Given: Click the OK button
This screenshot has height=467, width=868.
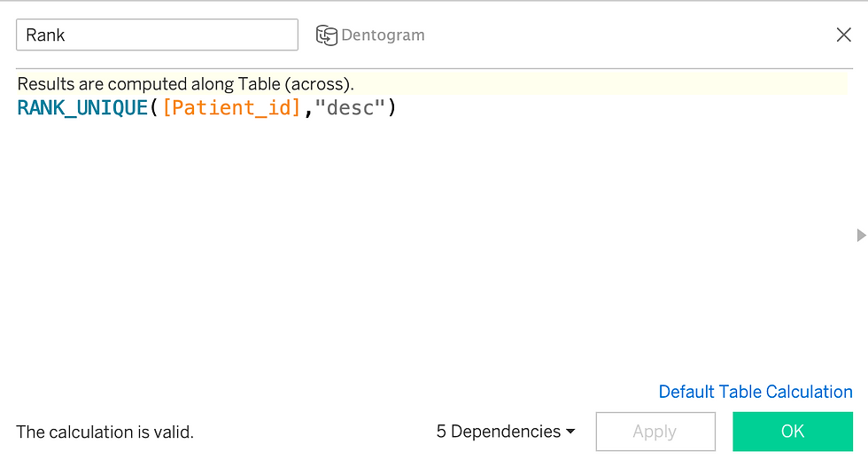Looking at the screenshot, I should pos(793,432).
